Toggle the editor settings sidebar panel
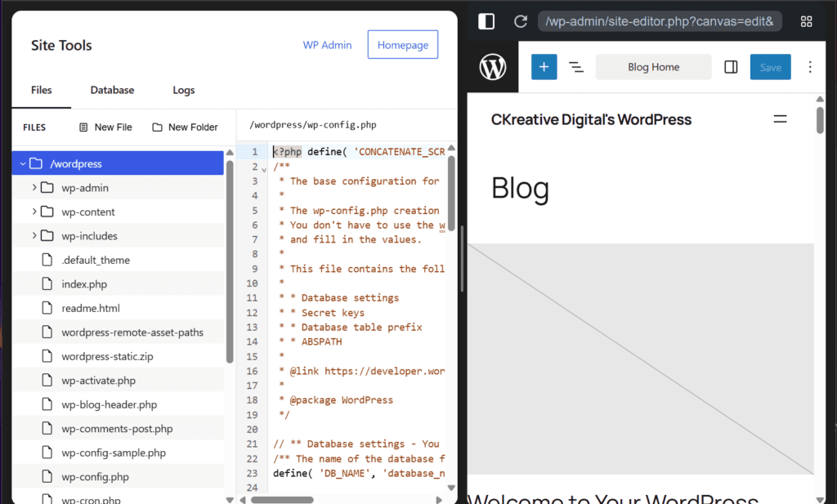Image resolution: width=837 pixels, height=504 pixels. [x=730, y=66]
